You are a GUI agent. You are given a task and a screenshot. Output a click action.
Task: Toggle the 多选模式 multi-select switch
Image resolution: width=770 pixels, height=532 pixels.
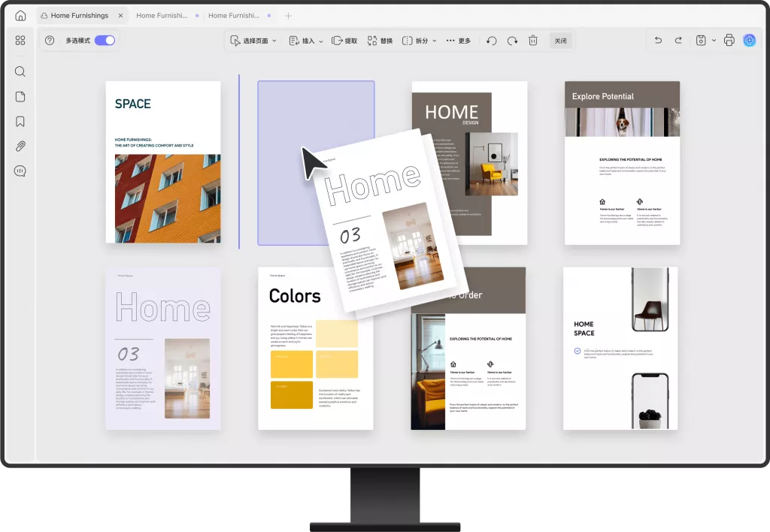pos(105,41)
